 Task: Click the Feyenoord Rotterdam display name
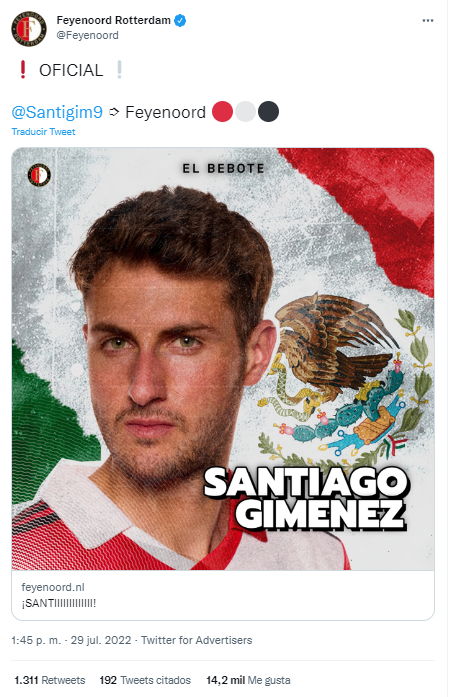(113, 20)
